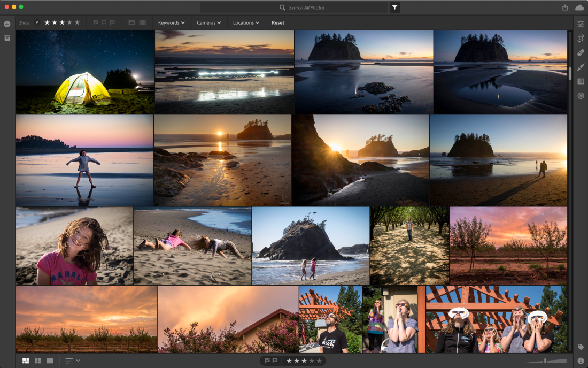Screen dimensions: 588x368
Task: Click the cloud sync status icon
Action: (x=579, y=7)
